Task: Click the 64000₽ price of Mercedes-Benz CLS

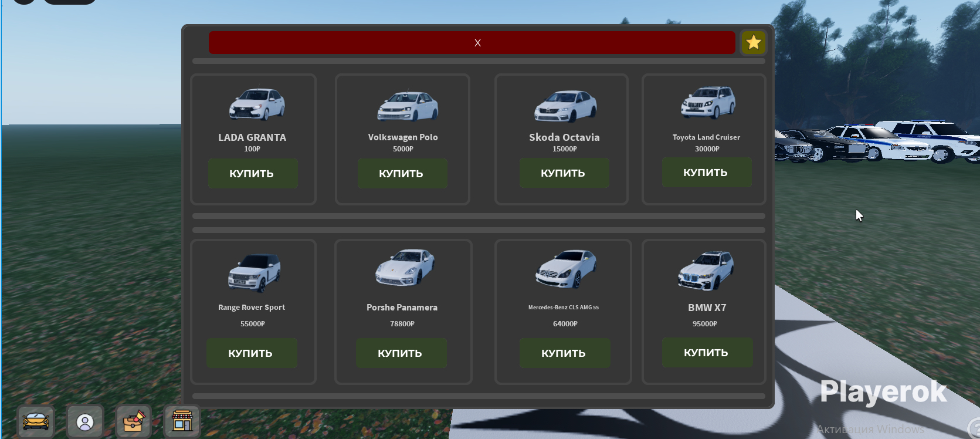Action: [565, 324]
